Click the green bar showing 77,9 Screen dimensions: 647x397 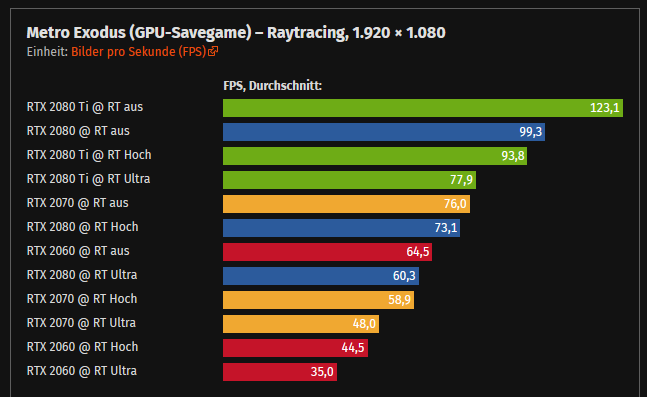point(349,180)
